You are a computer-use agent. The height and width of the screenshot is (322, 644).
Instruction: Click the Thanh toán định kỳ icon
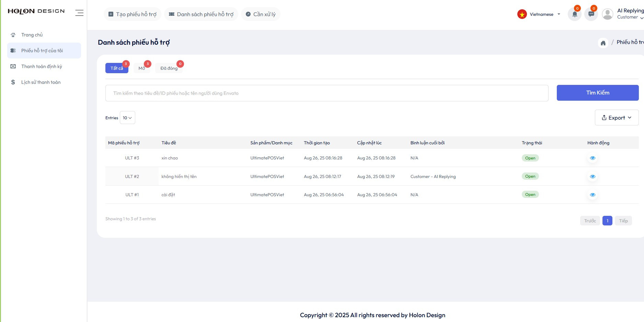13,66
